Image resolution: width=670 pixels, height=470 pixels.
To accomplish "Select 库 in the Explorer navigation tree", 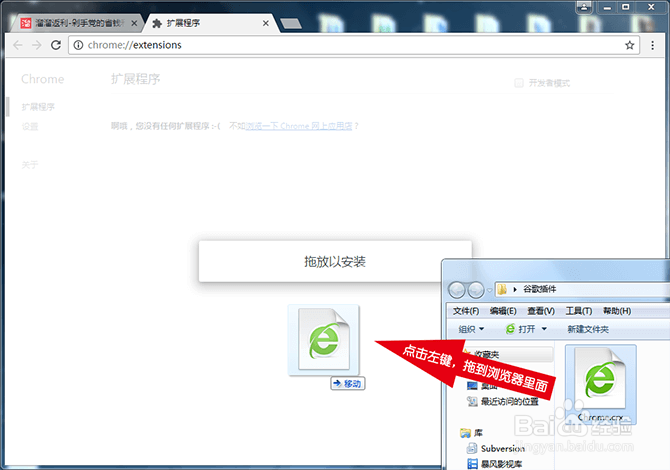I will [471, 433].
